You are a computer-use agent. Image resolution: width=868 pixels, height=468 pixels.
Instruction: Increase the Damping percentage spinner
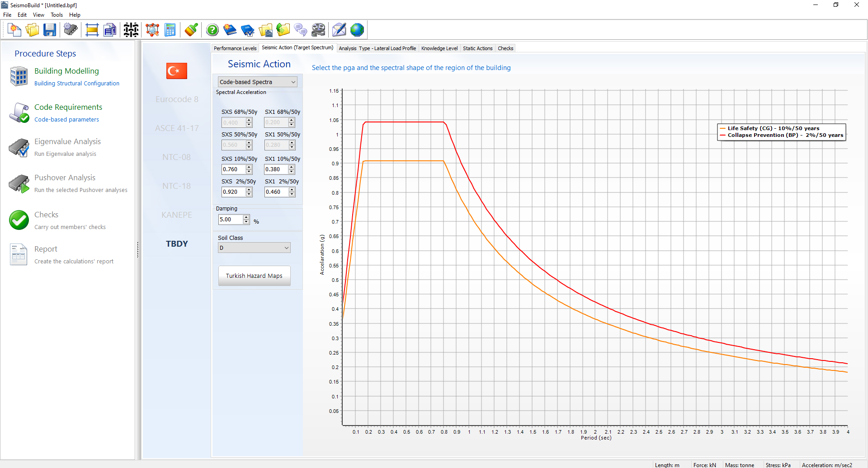pyautogui.click(x=246, y=217)
